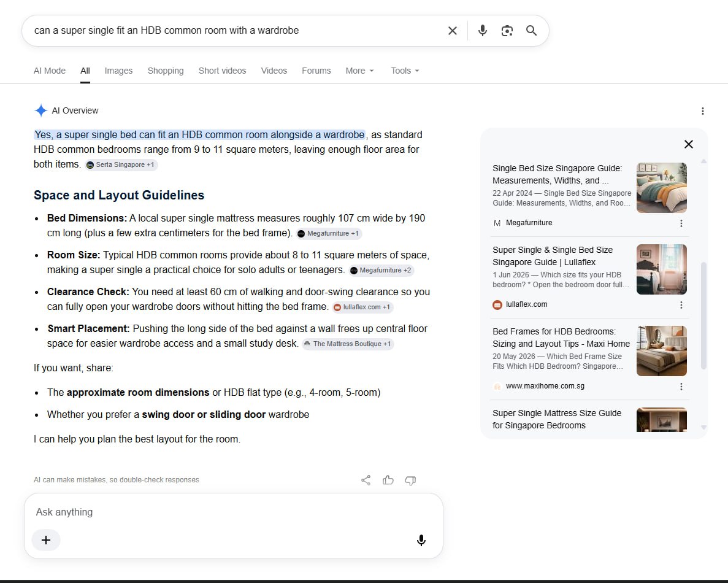Viewport: 728px width, 583px height.
Task: Click the 'Smart Placement:' bullet label
Action: (89, 329)
